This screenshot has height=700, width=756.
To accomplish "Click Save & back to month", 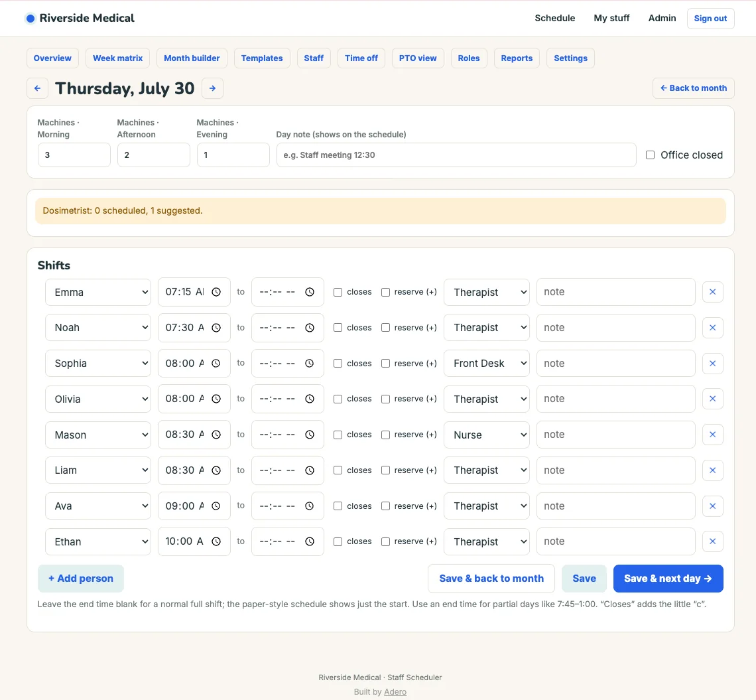I will click(491, 579).
